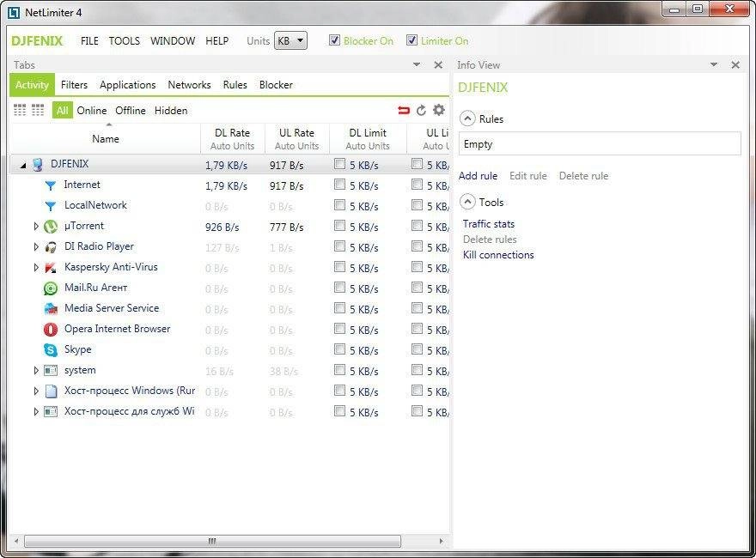Show Hidden items filter
The width and height of the screenshot is (756, 558).
(171, 111)
